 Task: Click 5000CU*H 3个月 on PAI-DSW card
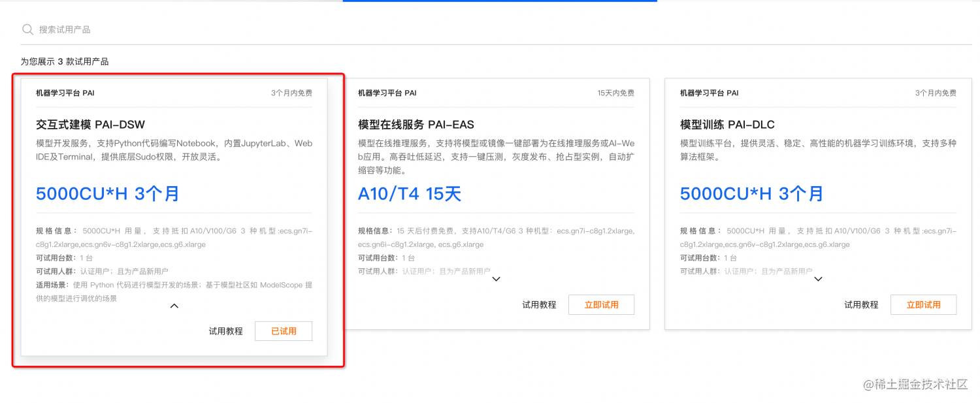pos(108,193)
